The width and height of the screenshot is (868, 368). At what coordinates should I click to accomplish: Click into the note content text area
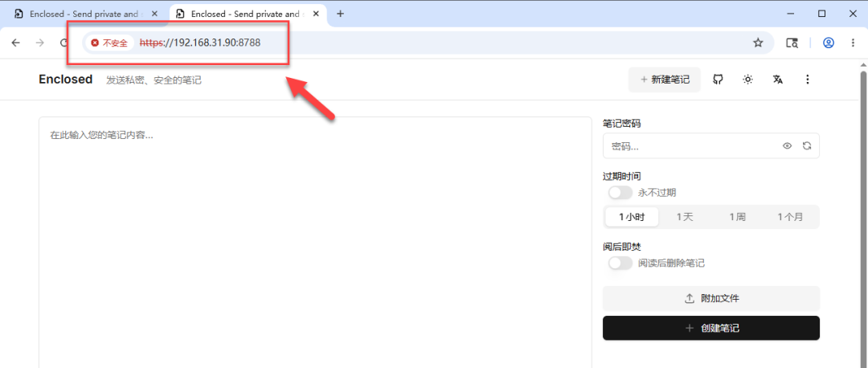click(x=315, y=242)
